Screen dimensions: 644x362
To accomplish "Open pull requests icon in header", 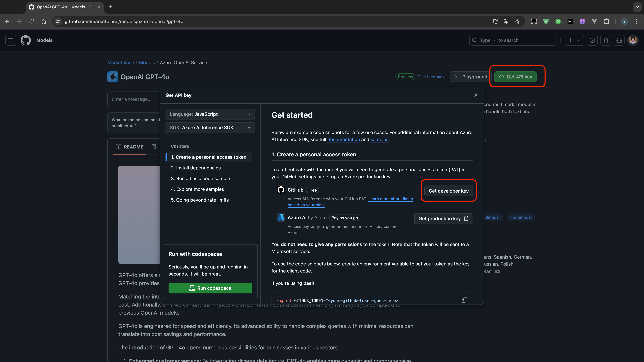I will [x=605, y=40].
